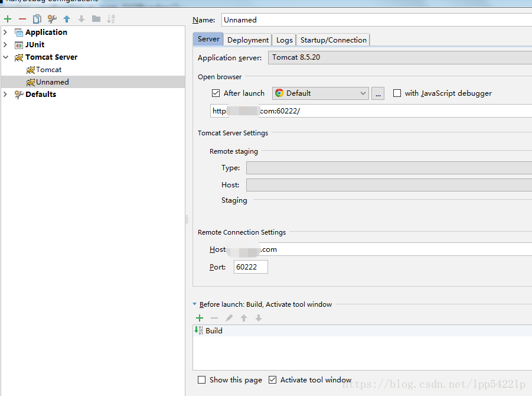Click the Chrome icon in browser dropdown
Screen dimensions: 532x396
279,93
